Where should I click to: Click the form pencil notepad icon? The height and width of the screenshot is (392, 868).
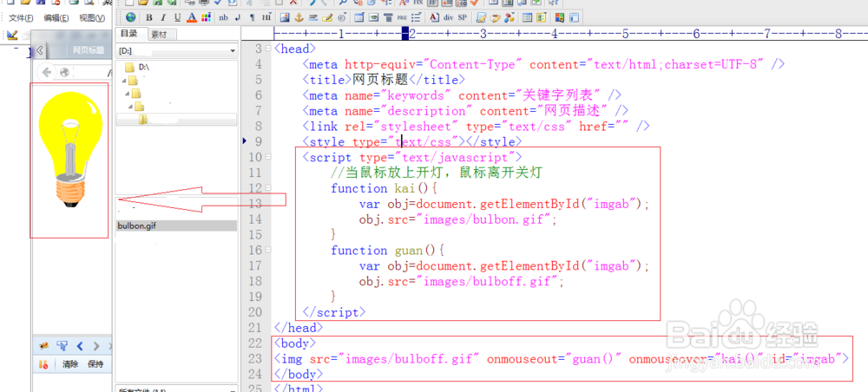(481, 17)
